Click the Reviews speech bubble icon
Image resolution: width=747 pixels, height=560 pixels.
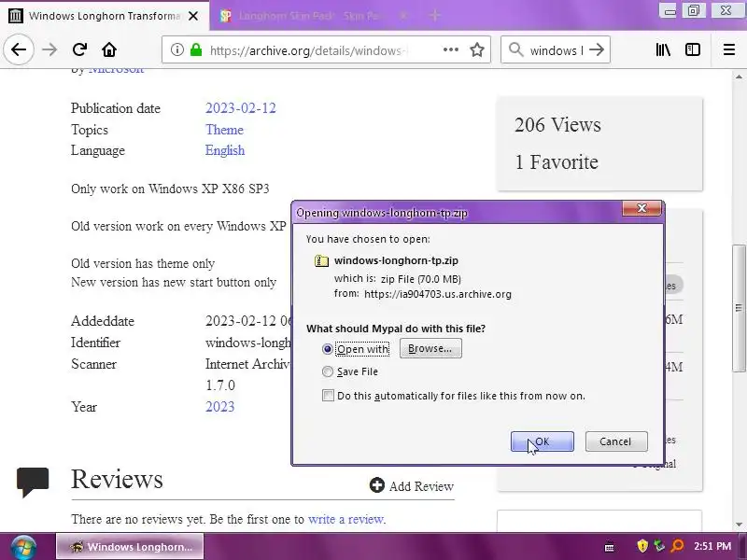33,482
